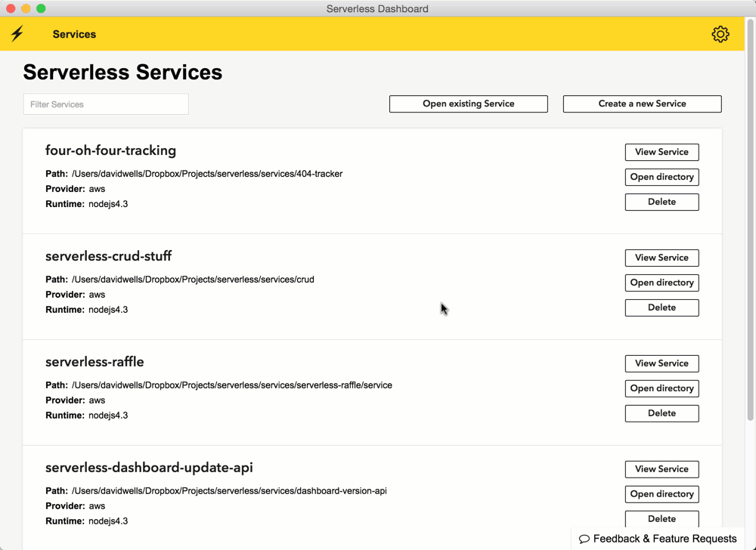
Task: Go to the Services nav item
Action: tap(74, 34)
